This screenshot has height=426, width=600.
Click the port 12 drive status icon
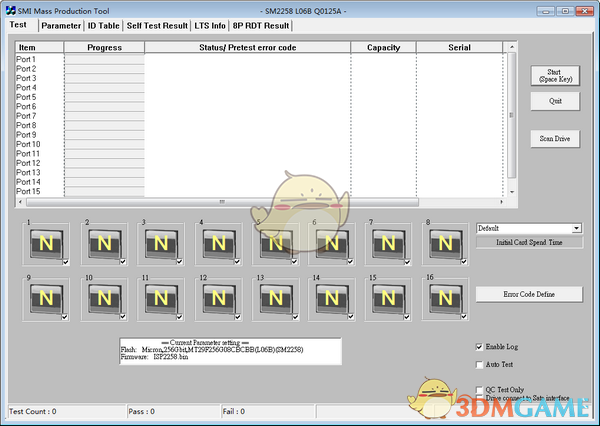(x=216, y=298)
